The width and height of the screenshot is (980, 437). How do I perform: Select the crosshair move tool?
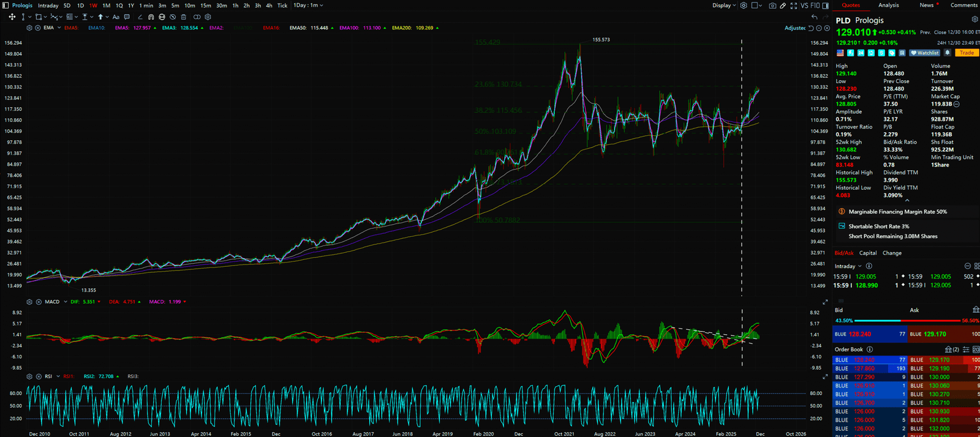point(12,17)
